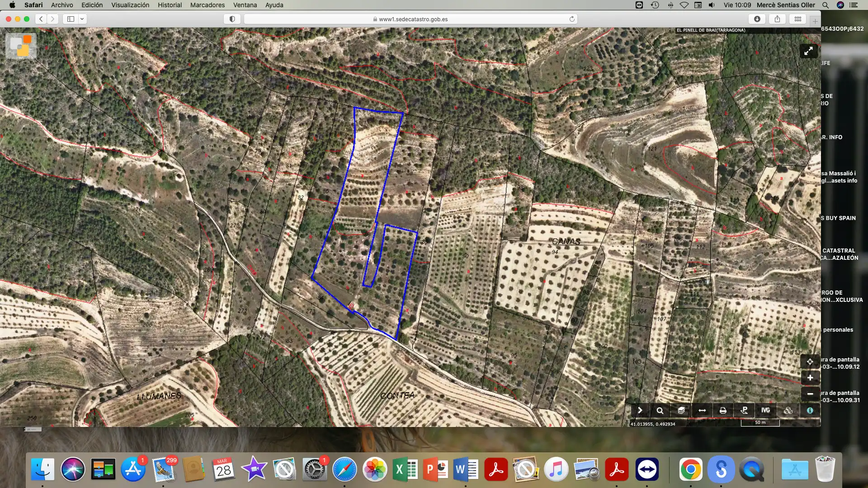Open the Edición menu
This screenshot has width=868, height=488.
[x=92, y=5]
